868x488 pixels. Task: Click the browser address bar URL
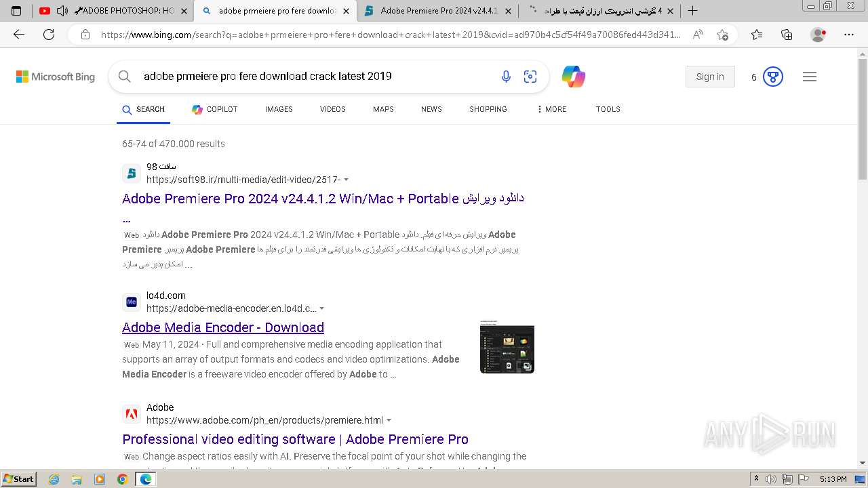(391, 35)
